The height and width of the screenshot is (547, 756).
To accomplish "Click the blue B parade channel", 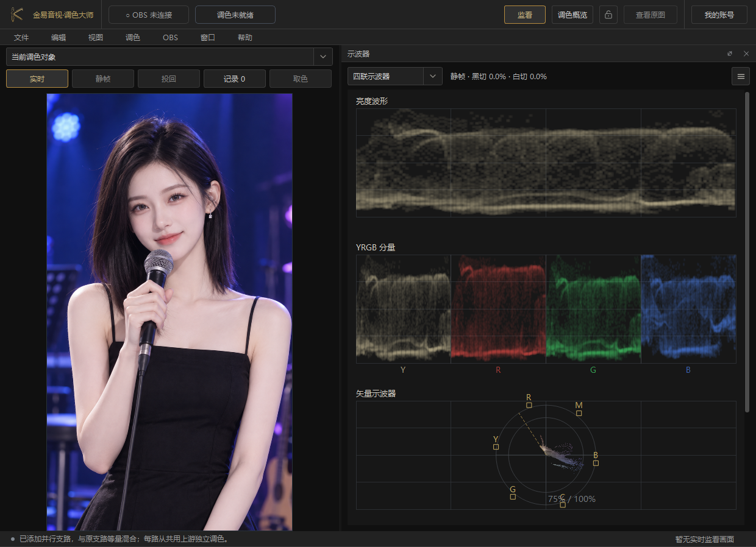I will pos(688,309).
